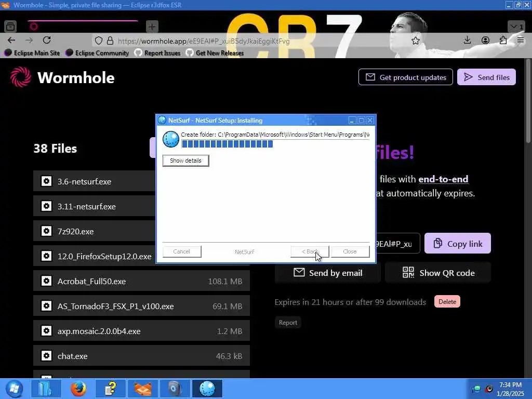
Task: Click the padlock site security icon
Action: point(110,41)
